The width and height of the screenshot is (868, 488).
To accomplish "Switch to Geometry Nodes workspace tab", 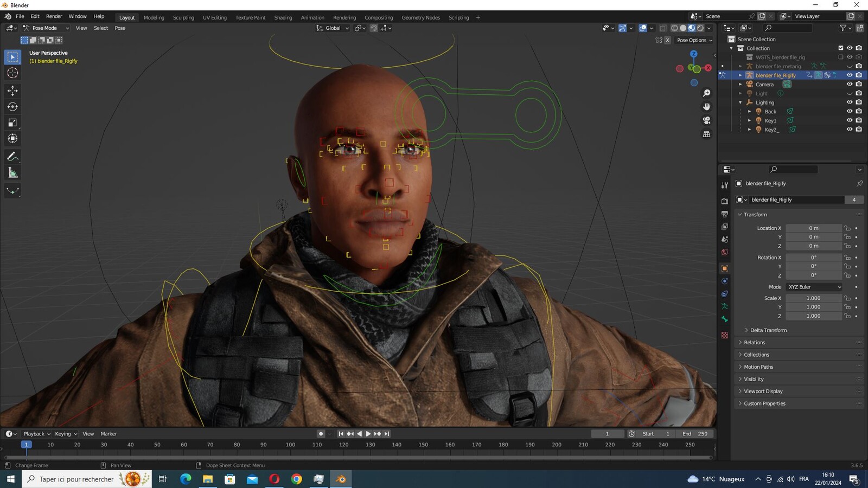I will [x=421, y=17].
